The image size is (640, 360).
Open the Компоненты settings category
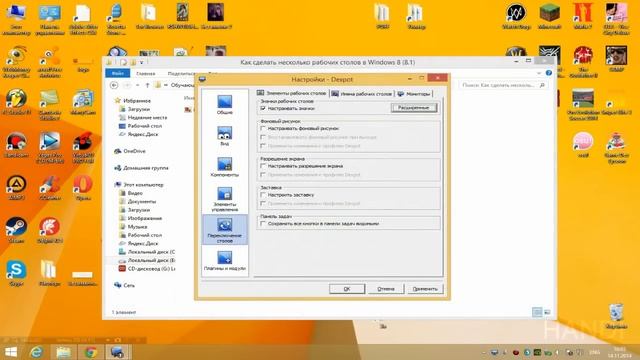point(224,167)
